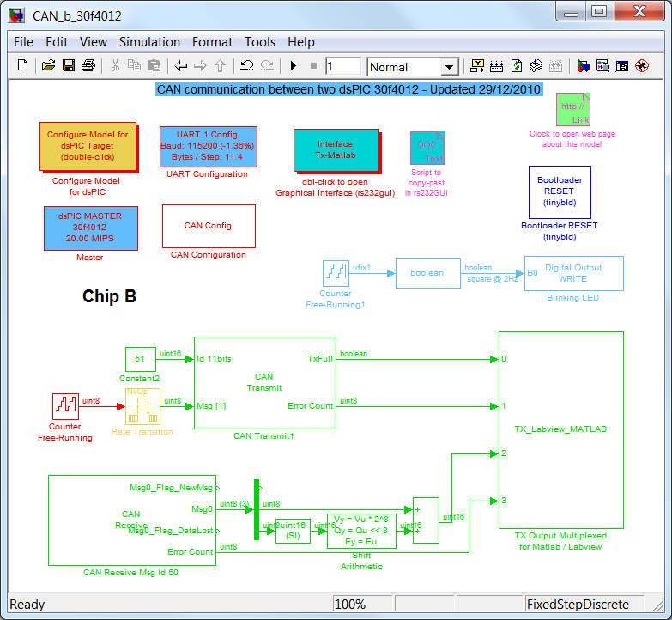Redo the last undone action

tap(267, 66)
